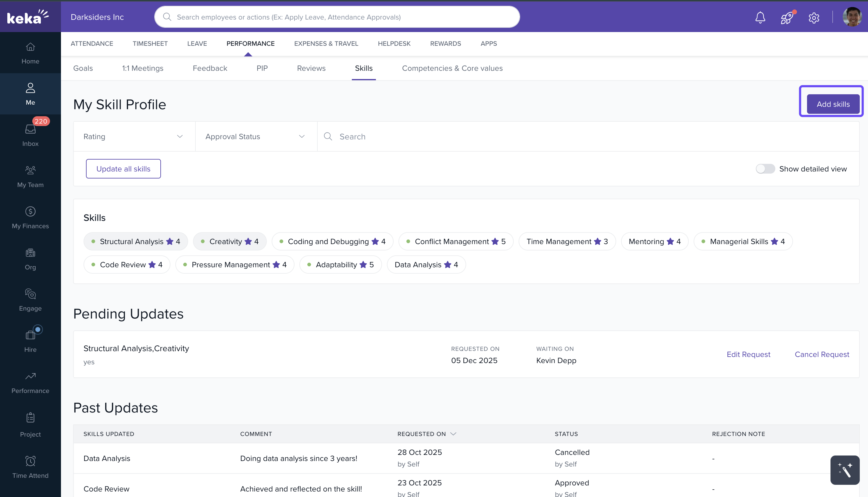The image size is (868, 497).
Task: Switch to the Reviews tab
Action: coord(311,68)
